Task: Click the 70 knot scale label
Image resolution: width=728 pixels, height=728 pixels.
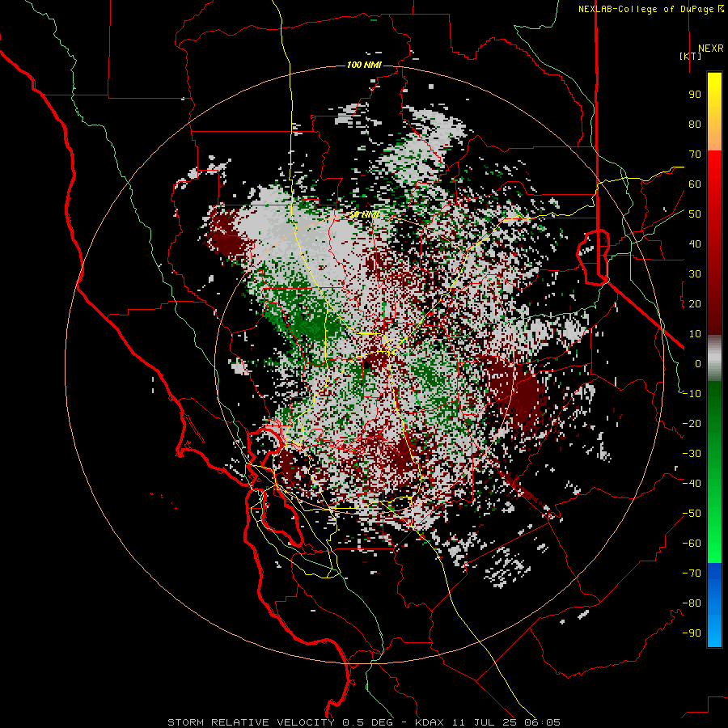Action: (x=695, y=154)
